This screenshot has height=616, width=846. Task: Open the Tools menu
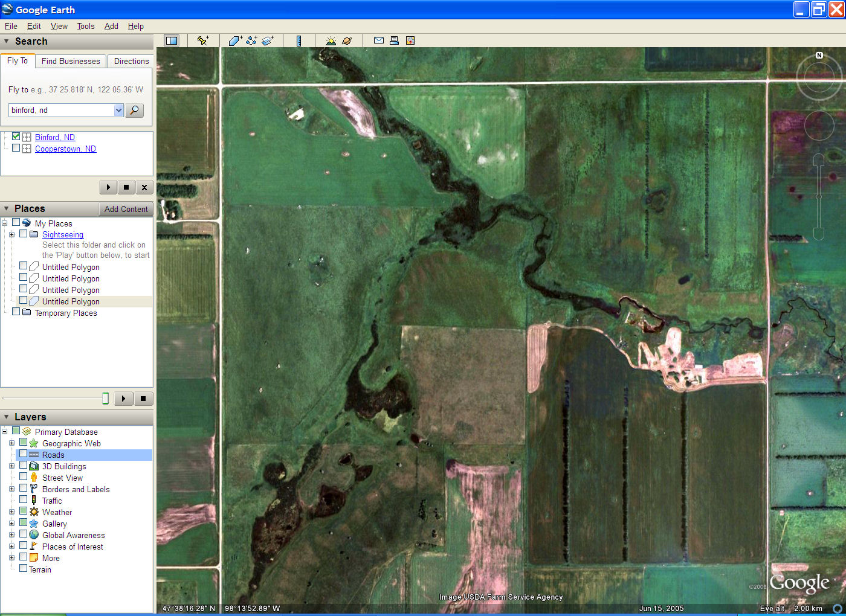point(86,26)
